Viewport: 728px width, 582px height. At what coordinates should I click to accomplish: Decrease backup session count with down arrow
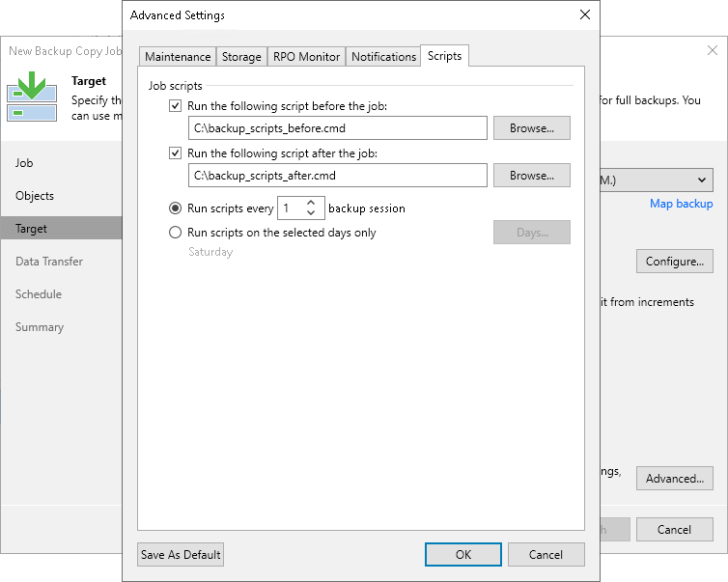tap(311, 213)
